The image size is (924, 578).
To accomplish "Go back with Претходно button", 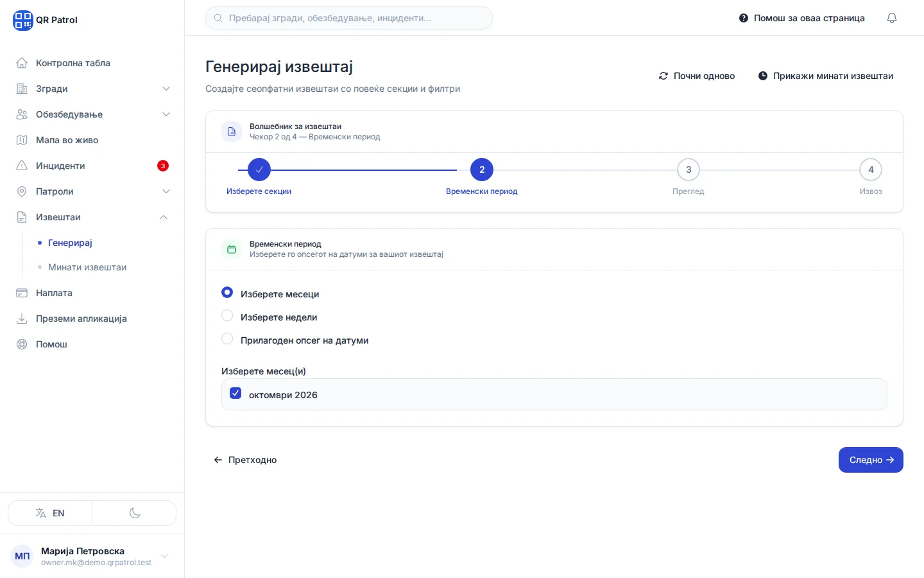I will pos(245,460).
